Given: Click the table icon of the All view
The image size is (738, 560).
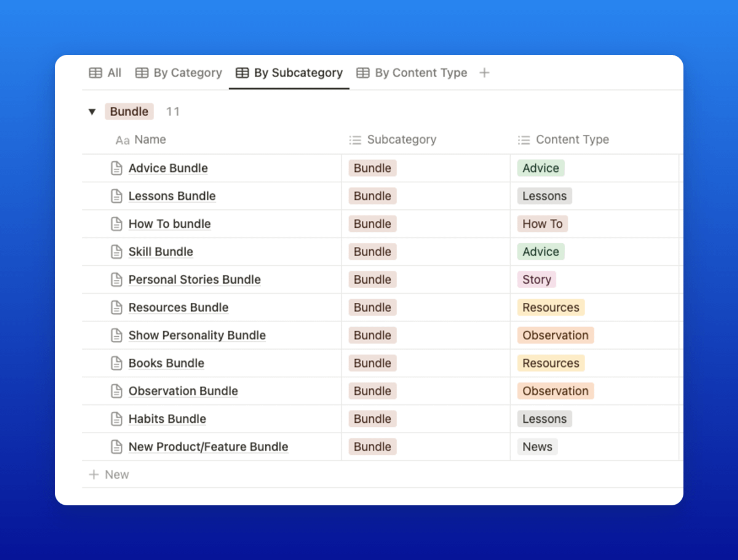Looking at the screenshot, I should [x=95, y=73].
